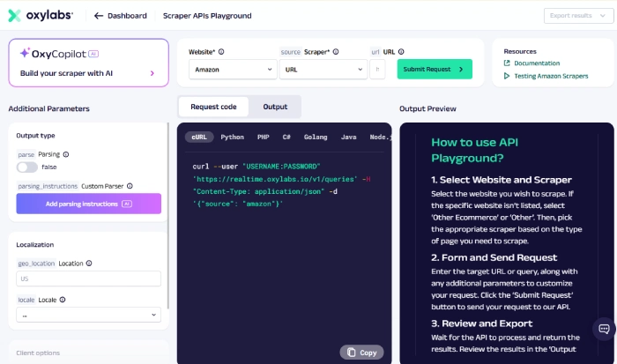Screen dimensions: 617x364
Task: Click the info icon next to Custom Parser
Action: click(130, 186)
